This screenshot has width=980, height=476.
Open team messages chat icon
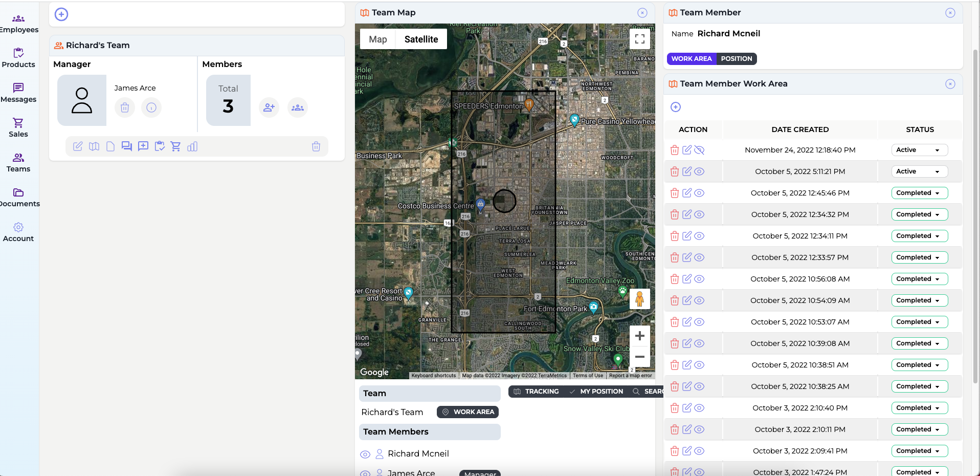click(127, 146)
